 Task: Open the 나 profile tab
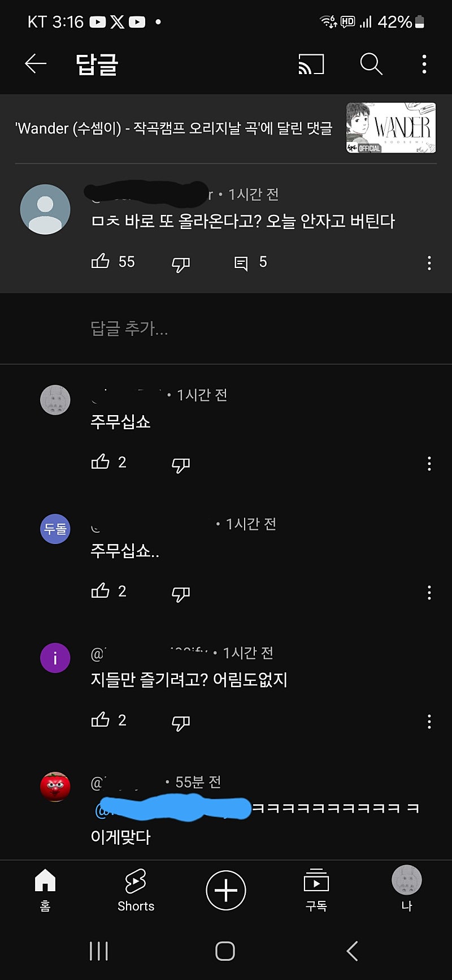407,889
